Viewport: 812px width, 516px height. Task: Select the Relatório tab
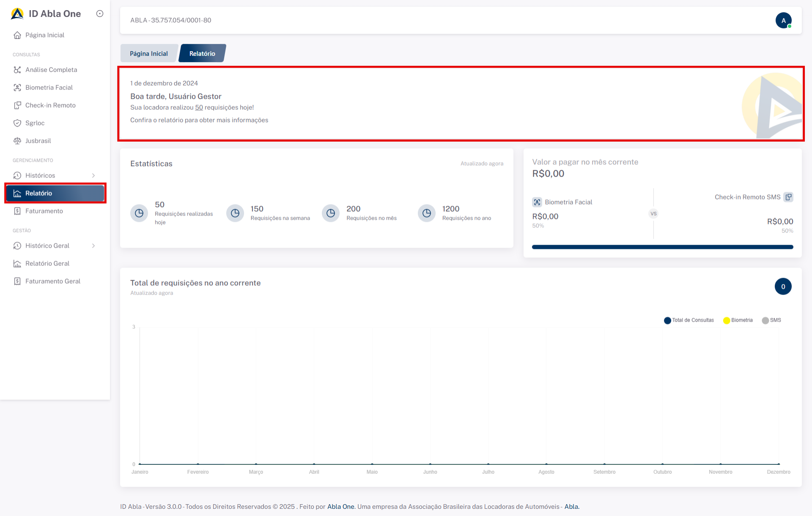202,54
